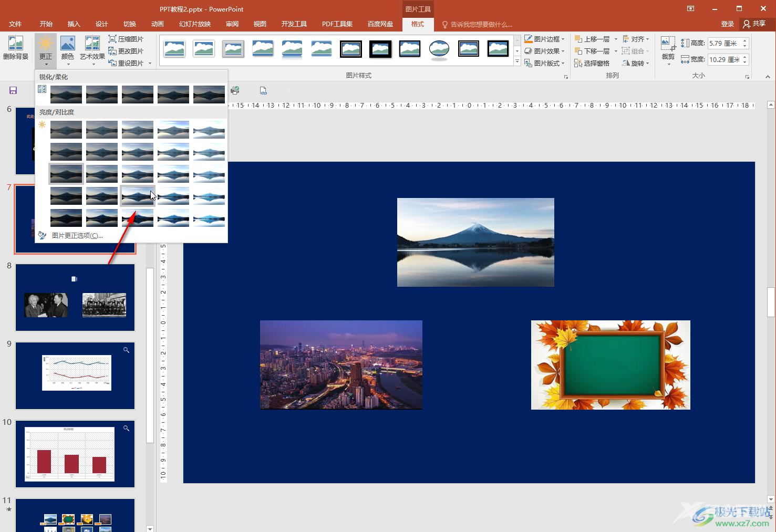The height and width of the screenshot is (532, 776).
Task: Open Picture Effects (图片效果) menu
Action: click(545, 51)
